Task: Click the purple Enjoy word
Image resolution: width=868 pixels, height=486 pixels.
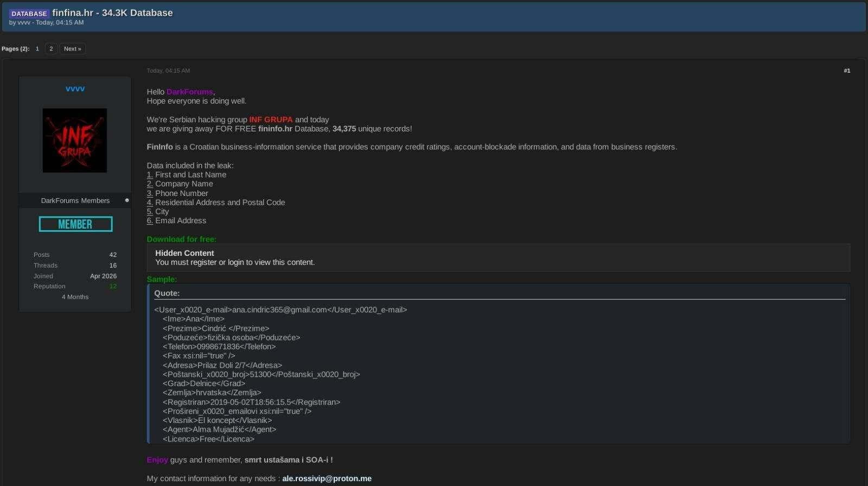Action: [157, 460]
